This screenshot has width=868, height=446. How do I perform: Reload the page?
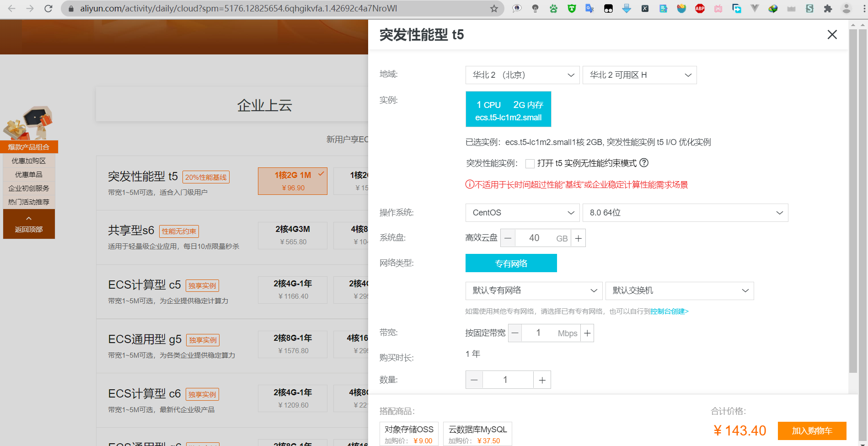coord(48,8)
